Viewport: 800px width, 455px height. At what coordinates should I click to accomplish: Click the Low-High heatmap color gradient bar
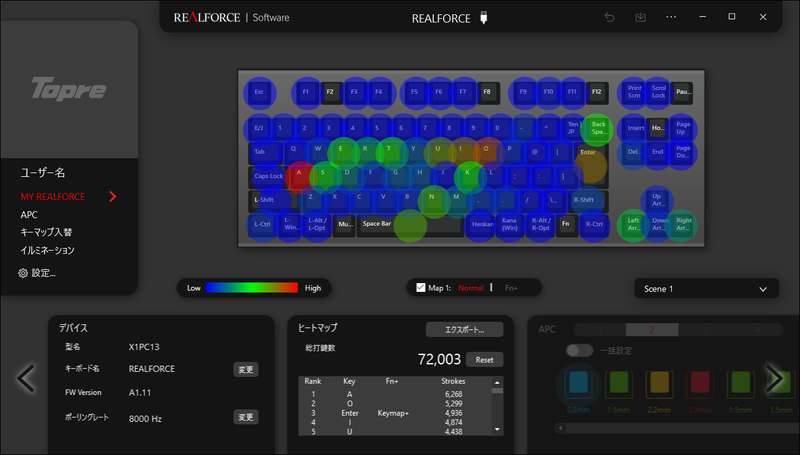pyautogui.click(x=252, y=288)
